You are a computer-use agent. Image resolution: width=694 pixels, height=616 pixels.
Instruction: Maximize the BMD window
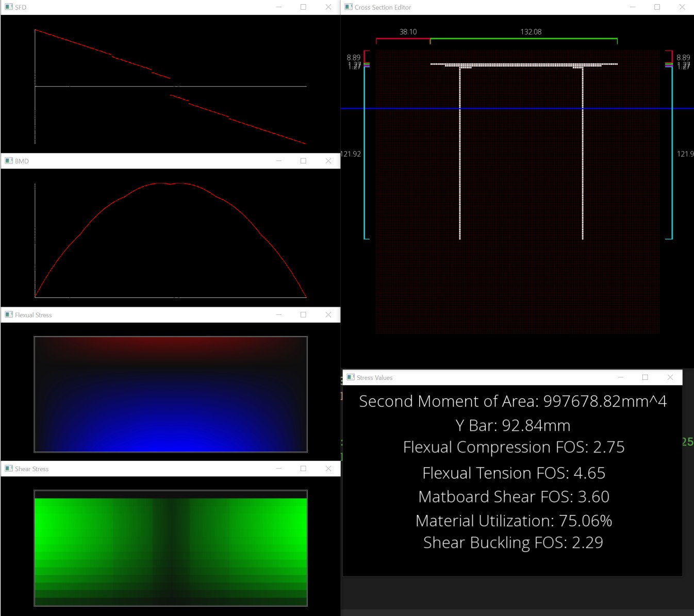tap(303, 161)
